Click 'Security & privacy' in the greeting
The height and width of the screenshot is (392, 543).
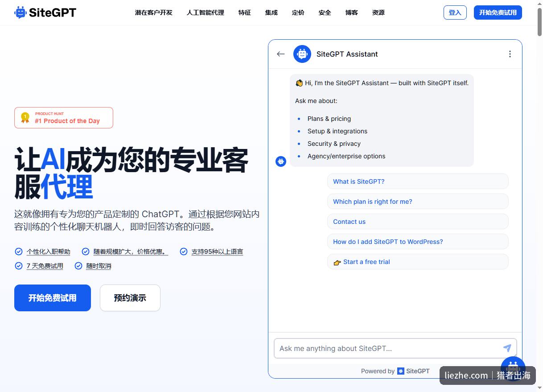[x=334, y=144]
